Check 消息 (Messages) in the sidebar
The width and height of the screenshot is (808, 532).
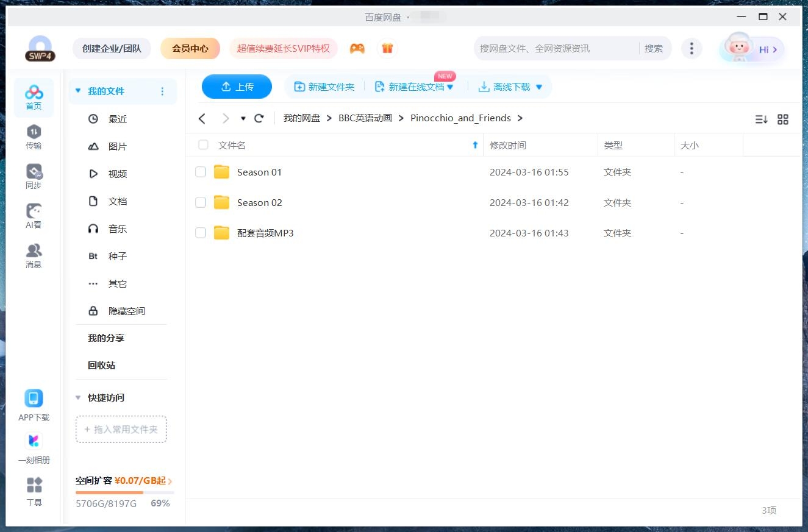click(x=34, y=254)
